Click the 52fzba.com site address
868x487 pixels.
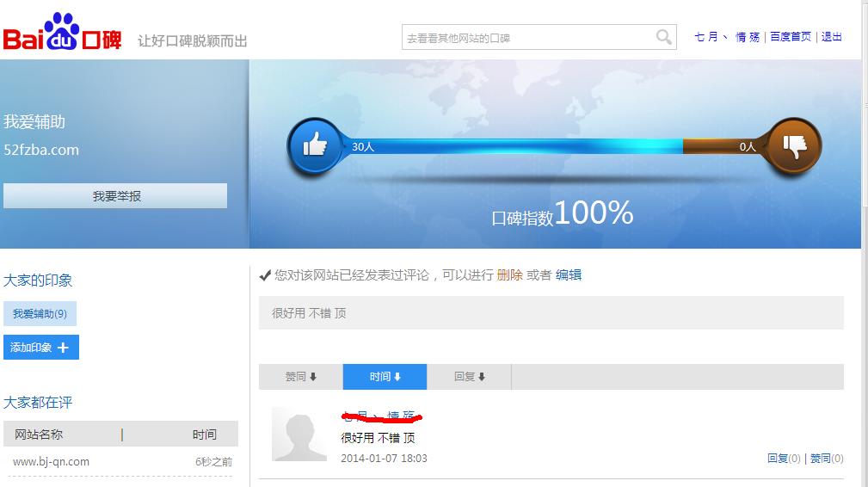(x=41, y=150)
